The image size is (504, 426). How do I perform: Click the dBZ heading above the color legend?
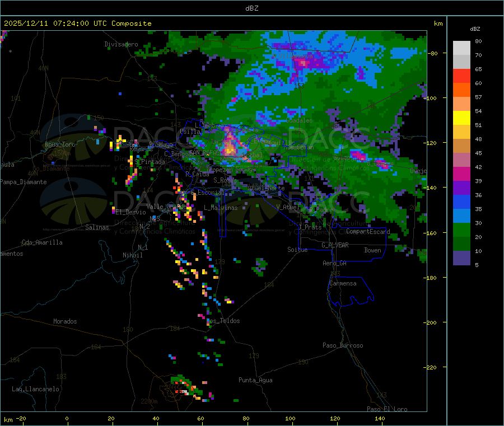click(475, 29)
